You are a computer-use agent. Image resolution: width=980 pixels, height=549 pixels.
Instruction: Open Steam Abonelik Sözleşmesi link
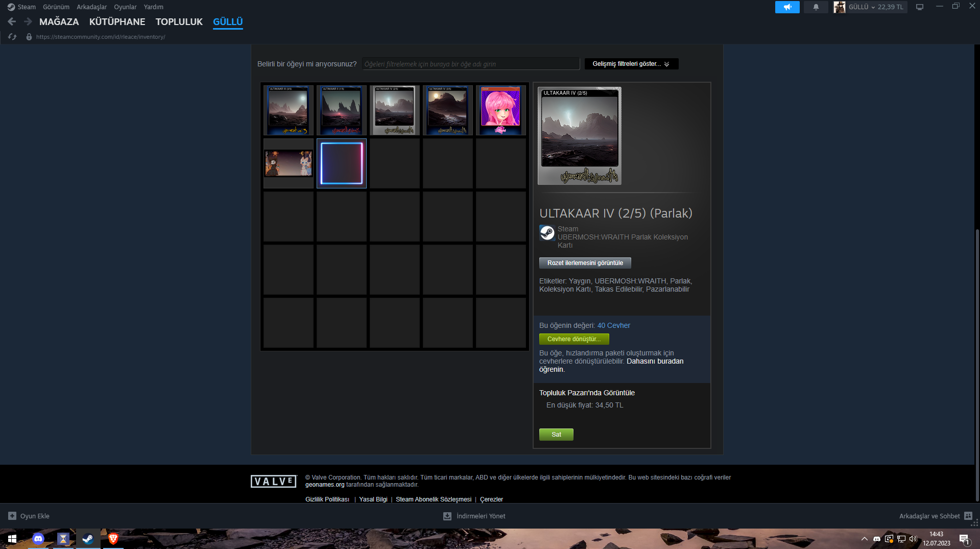point(434,499)
